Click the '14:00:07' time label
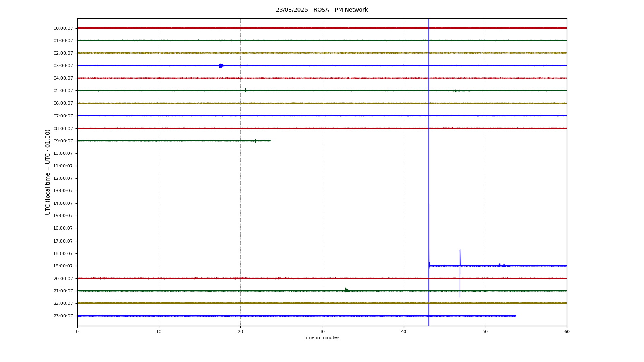 (63, 203)
